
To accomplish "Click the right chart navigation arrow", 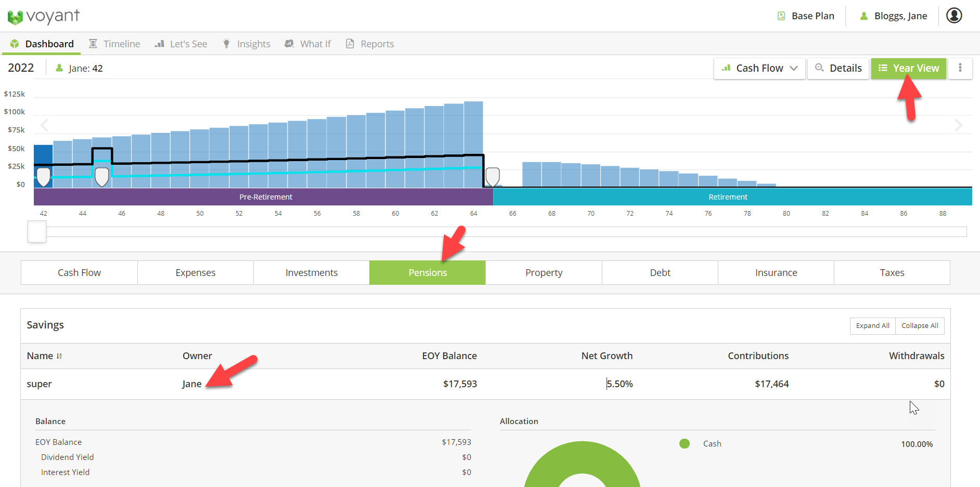I will pyautogui.click(x=958, y=125).
